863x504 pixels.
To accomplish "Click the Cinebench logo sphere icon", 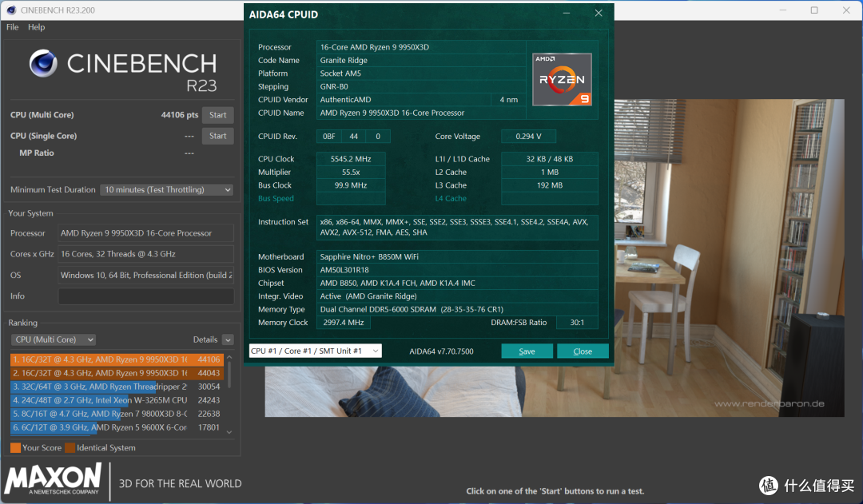I will [43, 63].
